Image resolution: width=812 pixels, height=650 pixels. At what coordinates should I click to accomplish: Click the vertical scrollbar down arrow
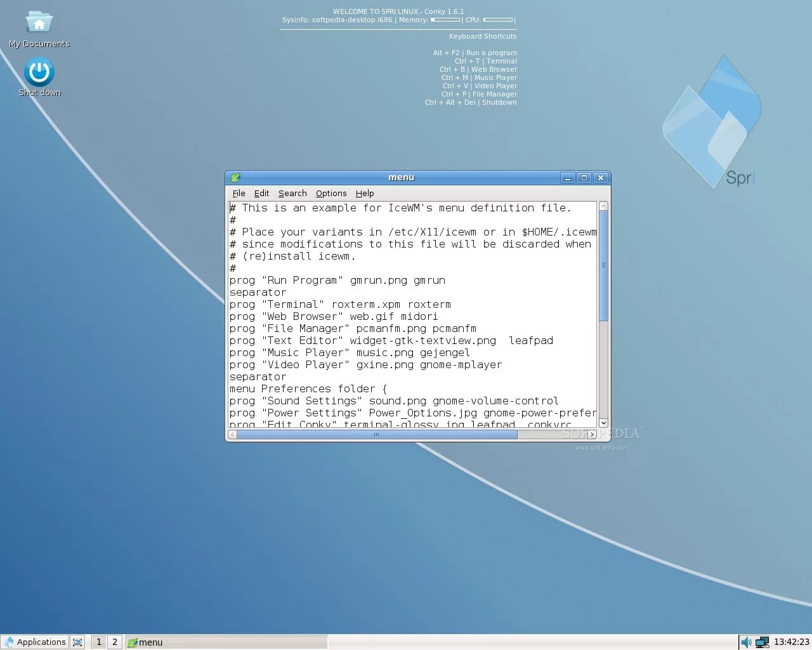603,423
